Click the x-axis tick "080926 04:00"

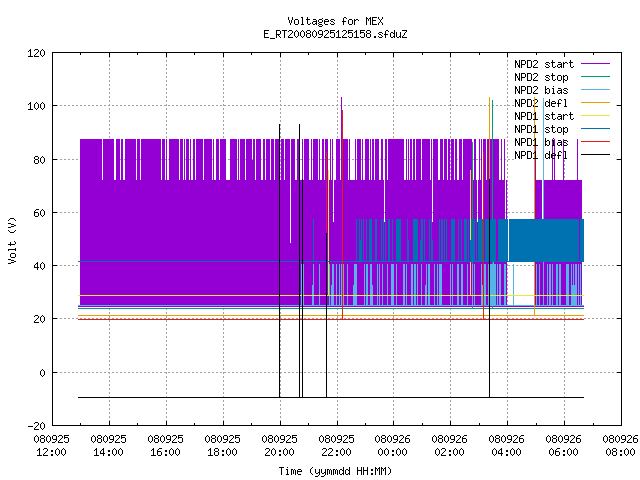[507, 446]
